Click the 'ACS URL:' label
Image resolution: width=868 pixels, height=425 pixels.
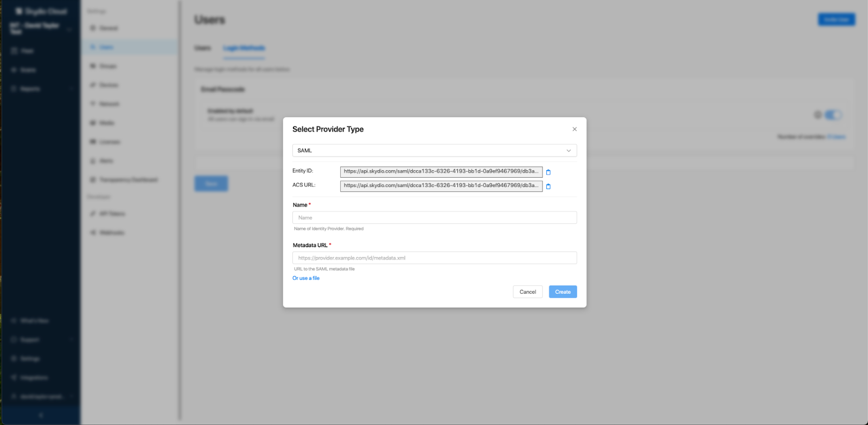(304, 185)
